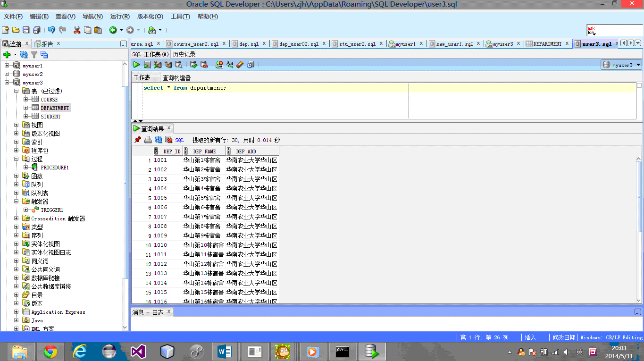Click the Rollback icon in worksheet toolbar
Screen dimensions: 644x361
click(x=204, y=65)
